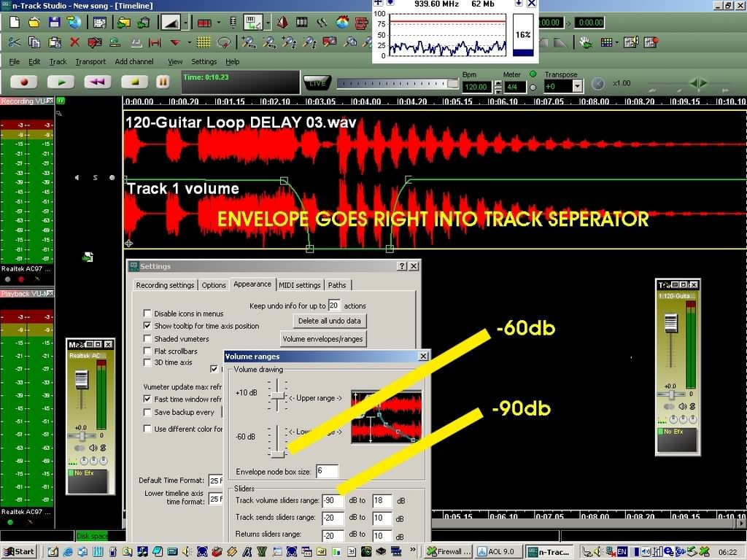Click the paste clipboard icon
The image size is (747, 560).
(54, 42)
